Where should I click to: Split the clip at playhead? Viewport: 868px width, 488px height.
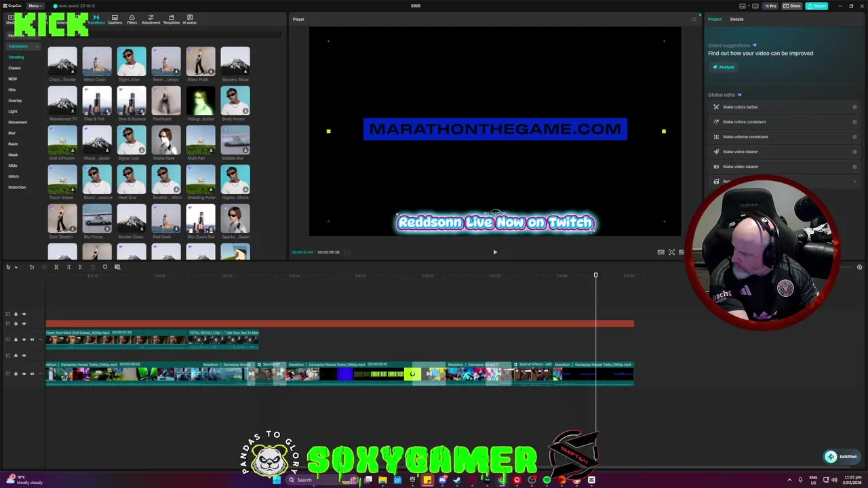(x=56, y=267)
